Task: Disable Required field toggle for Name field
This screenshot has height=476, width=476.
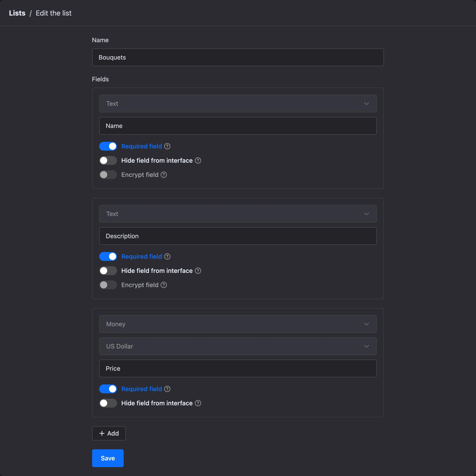Action: coord(108,146)
